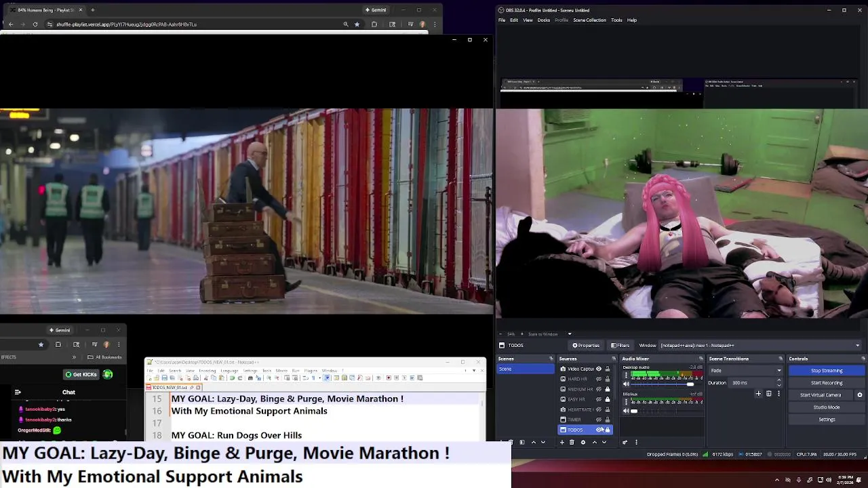Screen dimensions: 868x488
Task: Open Audio Mixer bottom three-dot menu
Action: pos(636,443)
